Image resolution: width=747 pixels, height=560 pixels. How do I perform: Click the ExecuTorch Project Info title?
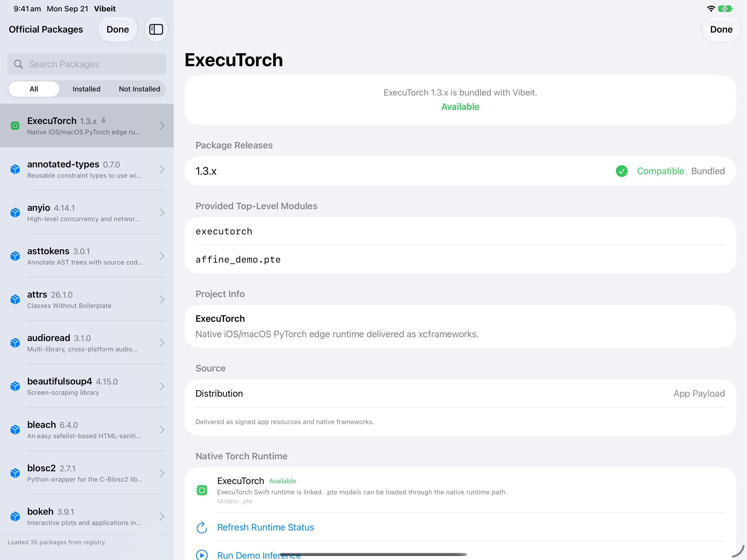point(220,319)
